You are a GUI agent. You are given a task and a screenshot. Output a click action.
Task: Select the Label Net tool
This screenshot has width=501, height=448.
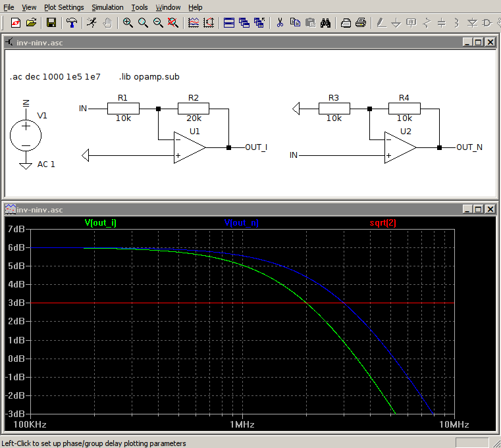point(411,22)
